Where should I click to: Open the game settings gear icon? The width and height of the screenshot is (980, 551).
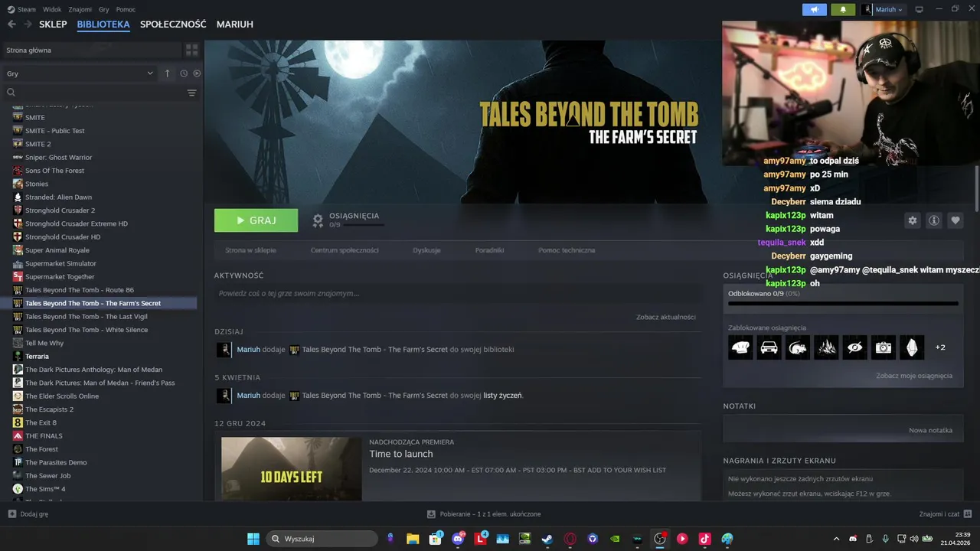(x=912, y=220)
